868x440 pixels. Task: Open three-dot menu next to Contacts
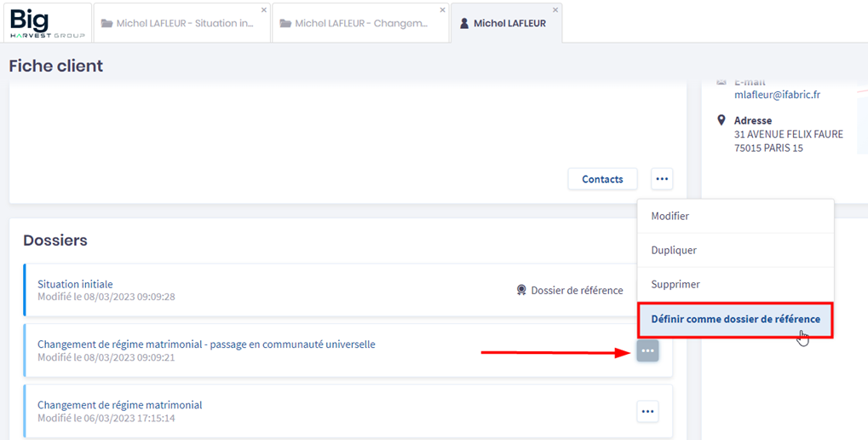click(x=662, y=179)
